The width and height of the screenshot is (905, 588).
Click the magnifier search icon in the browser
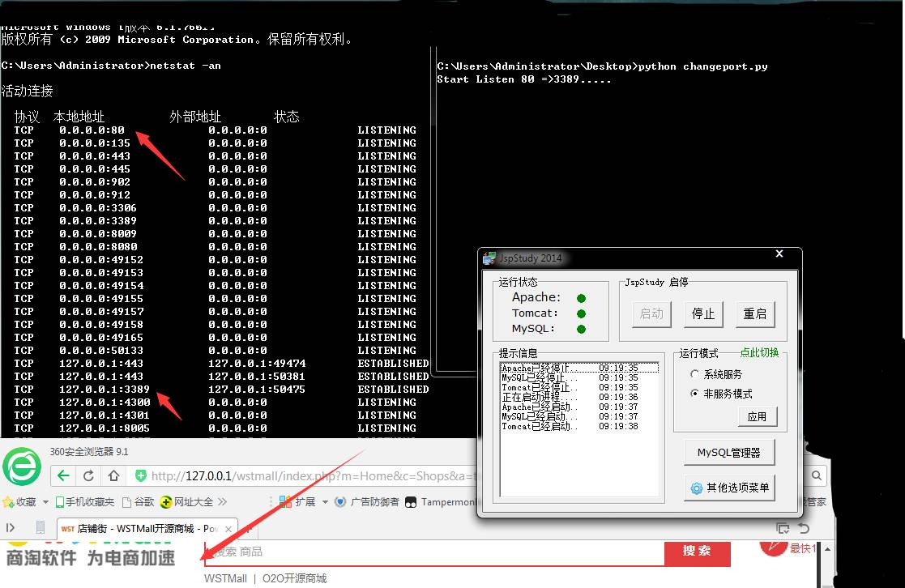click(817, 475)
